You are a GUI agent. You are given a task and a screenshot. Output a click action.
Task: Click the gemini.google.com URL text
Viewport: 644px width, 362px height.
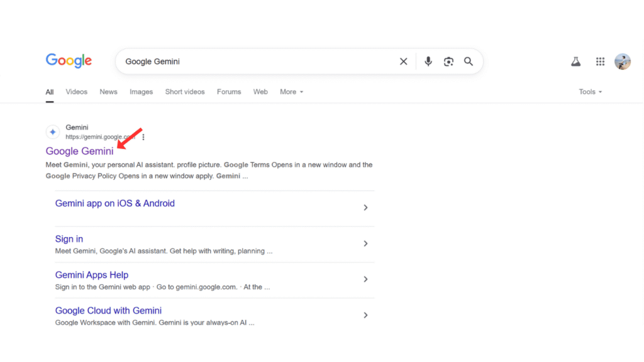100,137
